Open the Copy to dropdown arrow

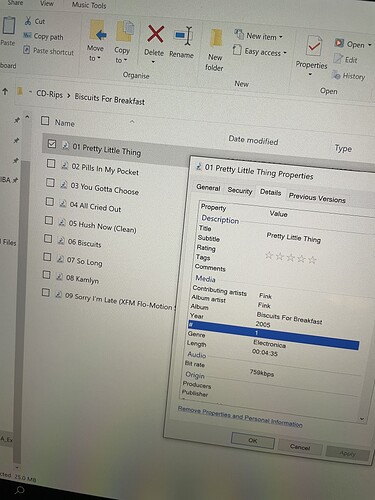coord(125,60)
